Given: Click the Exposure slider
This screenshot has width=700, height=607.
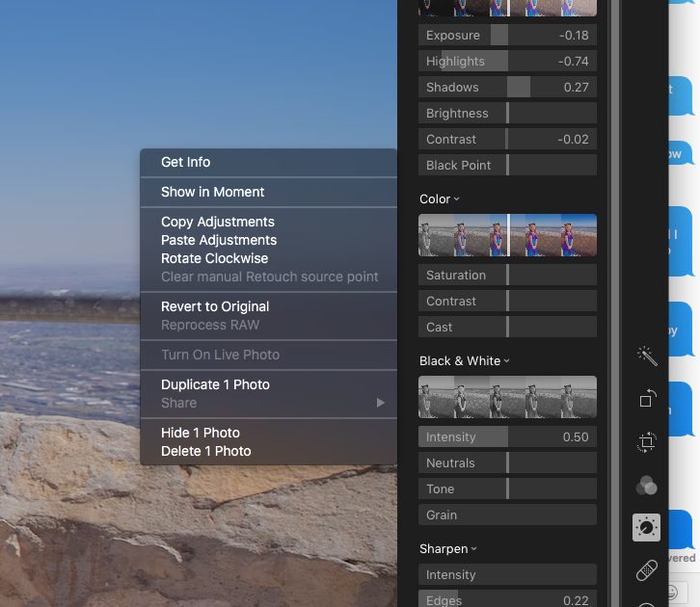Looking at the screenshot, I should 507,35.
